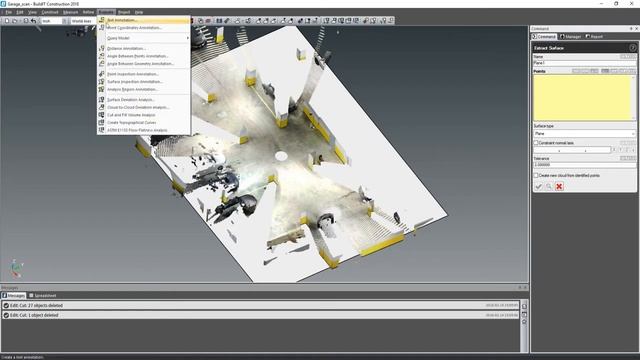Create a new file from the toolbar

click(7, 20)
